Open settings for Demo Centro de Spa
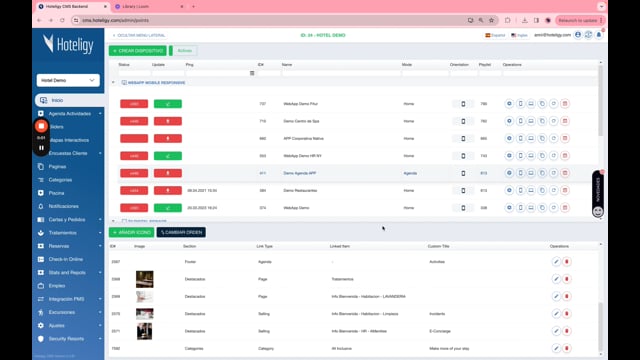640x360 pixels. tap(509, 121)
